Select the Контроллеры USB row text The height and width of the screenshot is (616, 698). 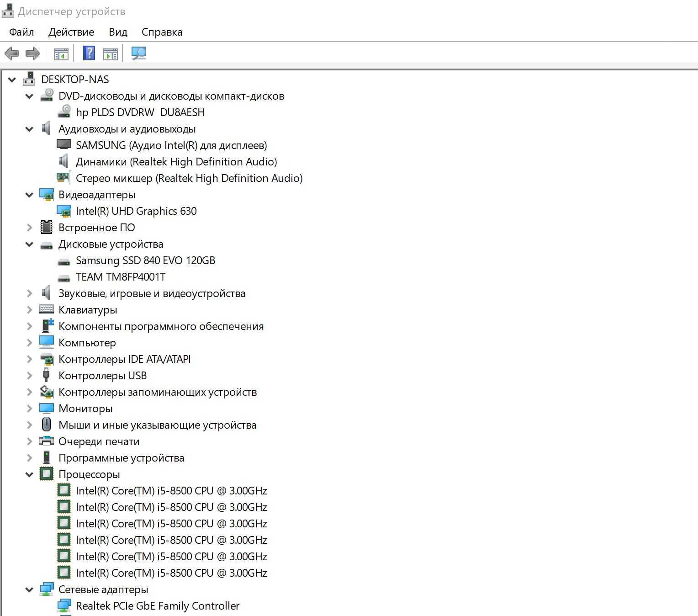click(103, 376)
